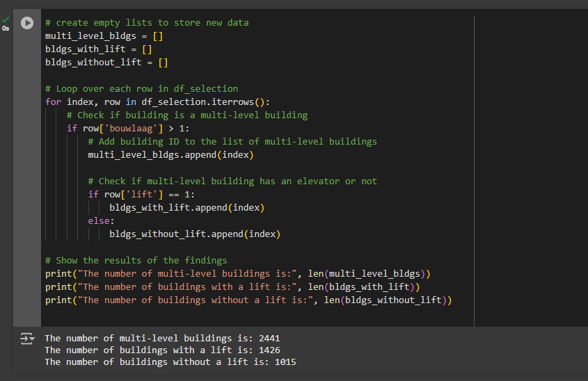The image size is (588, 381).
Task: Run the code cell with play button
Action: coord(26,23)
